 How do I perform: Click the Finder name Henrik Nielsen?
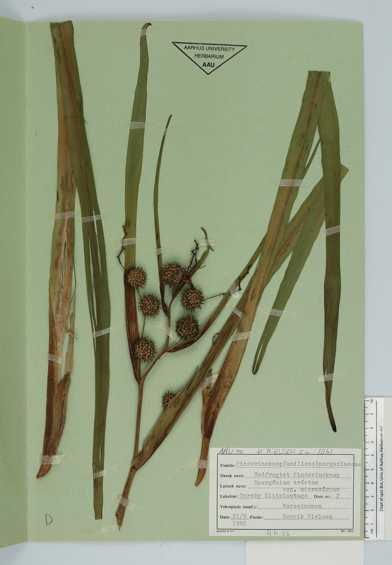coord(307,517)
